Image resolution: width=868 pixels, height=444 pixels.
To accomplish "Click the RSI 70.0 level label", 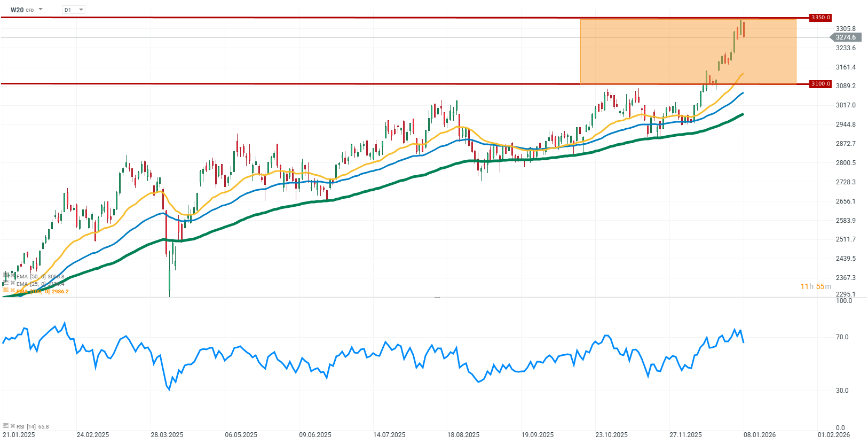I will click(842, 337).
